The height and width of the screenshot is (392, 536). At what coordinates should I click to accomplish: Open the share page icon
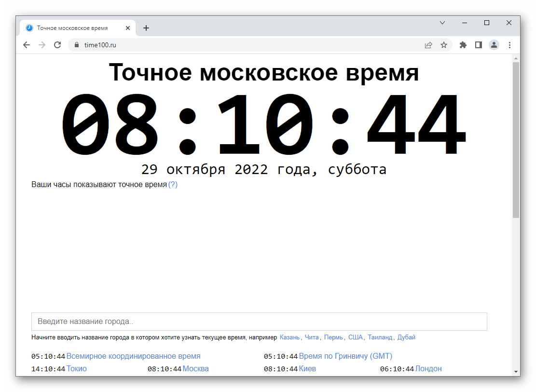[428, 45]
